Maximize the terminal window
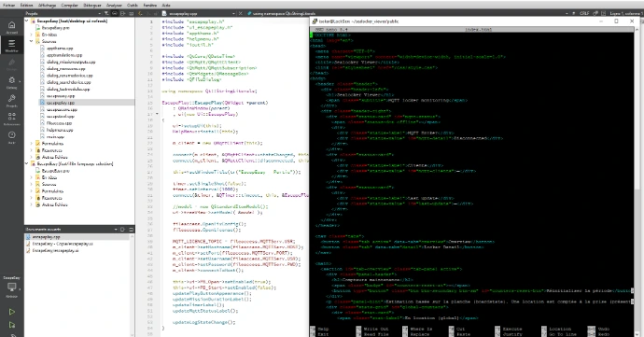The width and height of the screenshot is (644, 337). pyautogui.click(x=616, y=21)
